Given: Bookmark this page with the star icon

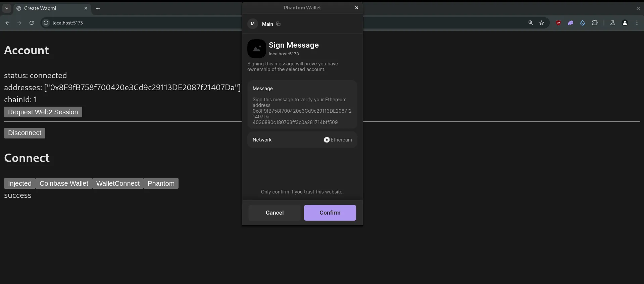Looking at the screenshot, I should 541,23.
